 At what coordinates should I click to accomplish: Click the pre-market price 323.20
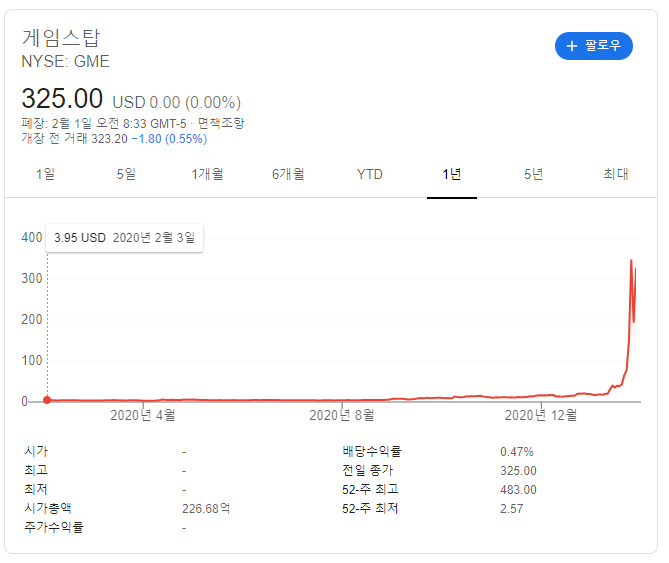pyautogui.click(x=109, y=139)
